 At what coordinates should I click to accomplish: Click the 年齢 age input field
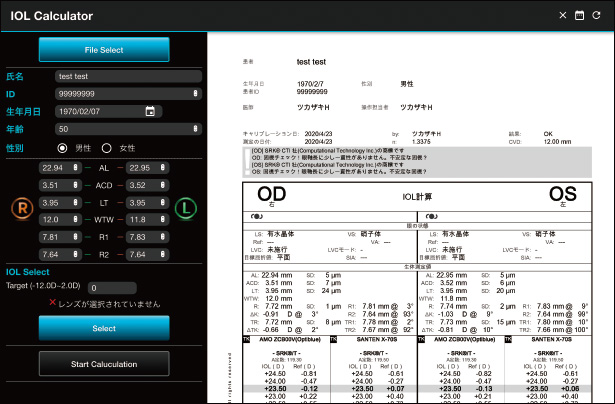(x=128, y=129)
